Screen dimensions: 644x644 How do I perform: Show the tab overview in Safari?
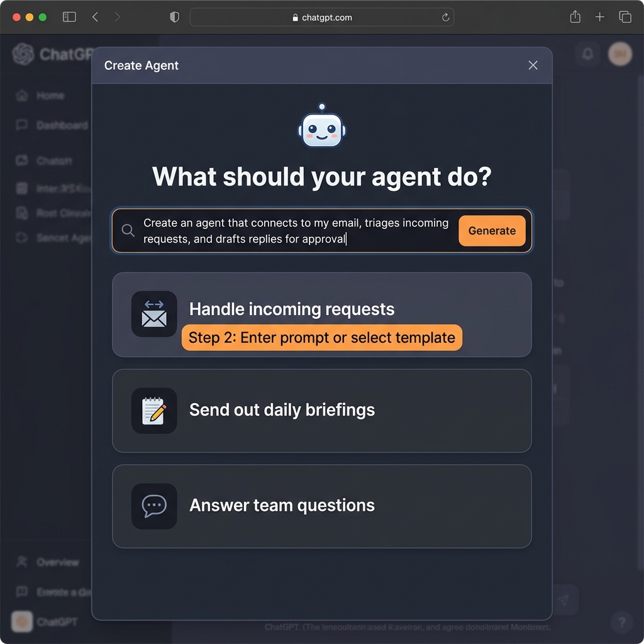(625, 17)
